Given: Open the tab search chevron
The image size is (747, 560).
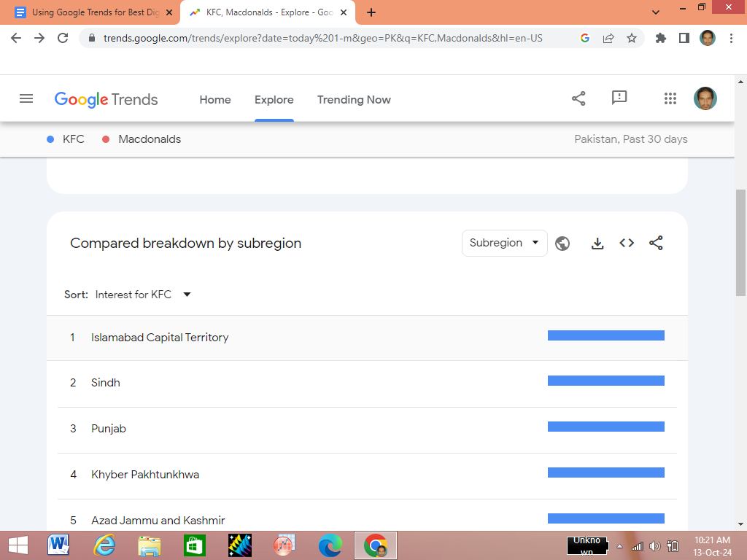Looking at the screenshot, I should (x=656, y=12).
